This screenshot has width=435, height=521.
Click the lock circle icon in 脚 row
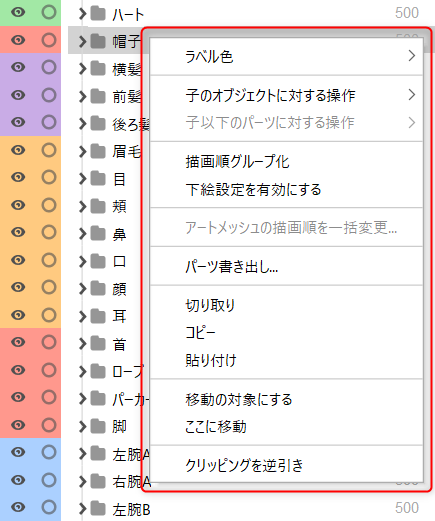pyautogui.click(x=49, y=425)
